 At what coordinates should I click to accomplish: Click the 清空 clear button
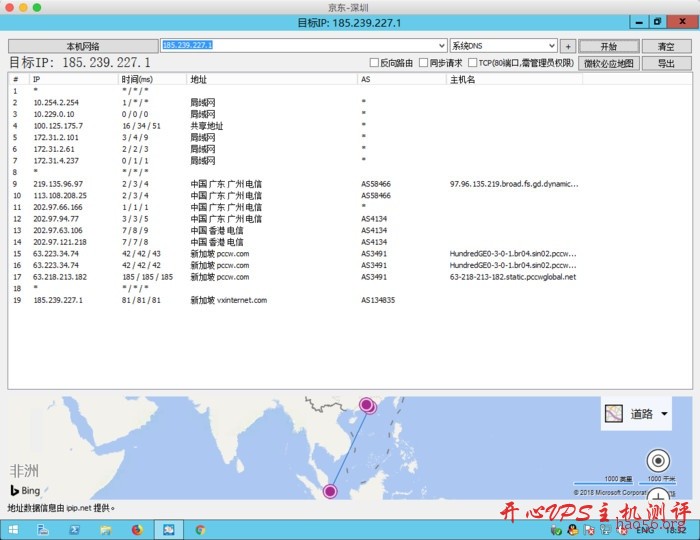665,46
